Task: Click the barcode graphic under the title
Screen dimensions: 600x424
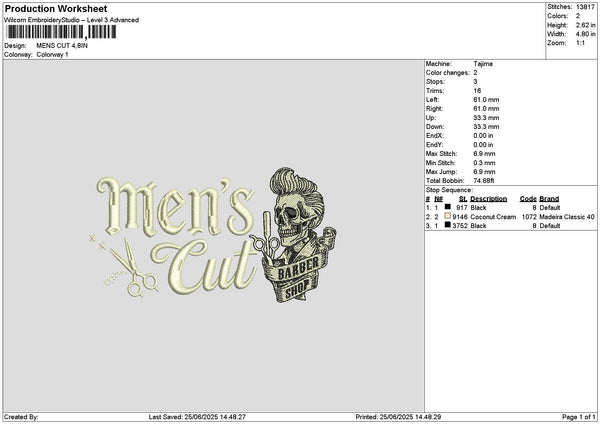Action: point(61,32)
